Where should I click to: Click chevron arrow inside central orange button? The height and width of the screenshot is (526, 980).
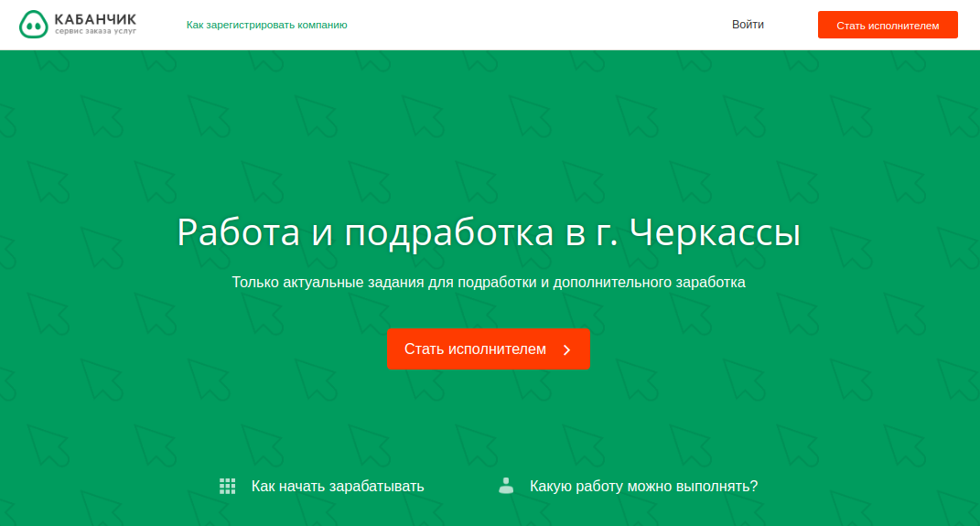(566, 349)
